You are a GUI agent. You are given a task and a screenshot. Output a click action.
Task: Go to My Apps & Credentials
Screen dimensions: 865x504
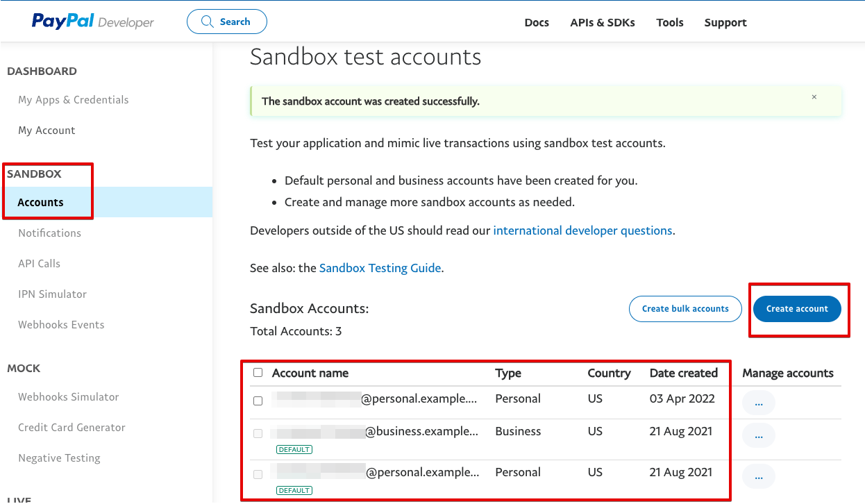74,100
